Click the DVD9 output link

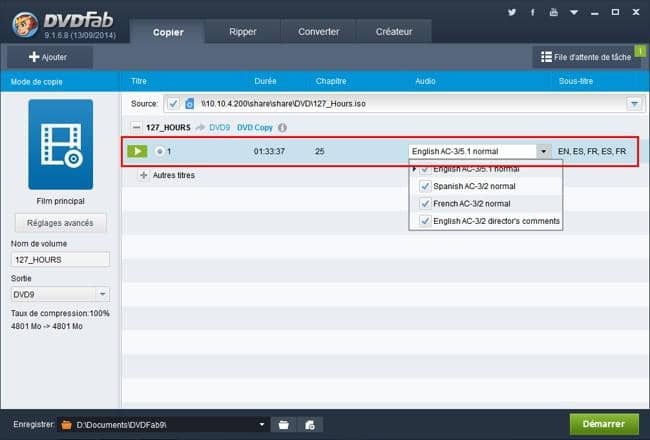(x=219, y=128)
